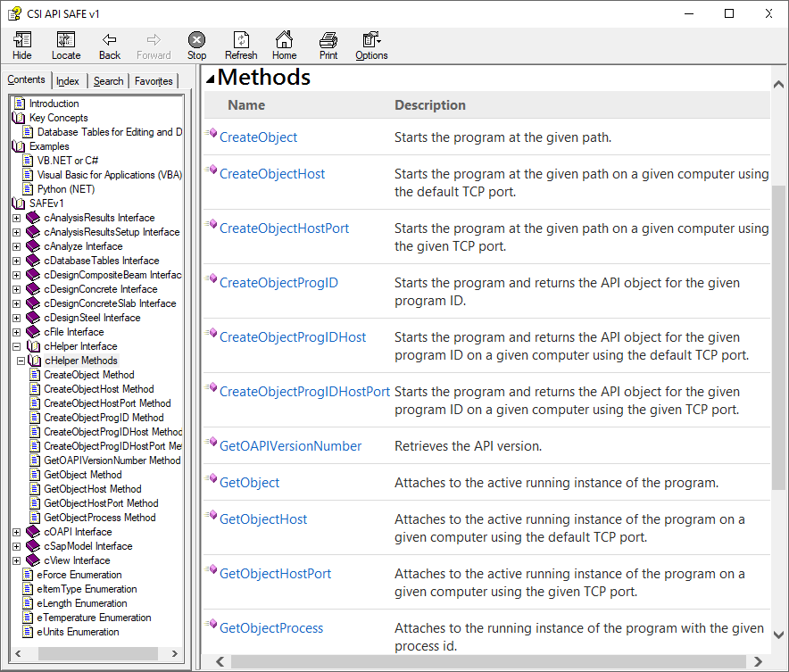Select GetObjectProcess Method in tree
This screenshot has height=672, width=789.
pos(100,518)
